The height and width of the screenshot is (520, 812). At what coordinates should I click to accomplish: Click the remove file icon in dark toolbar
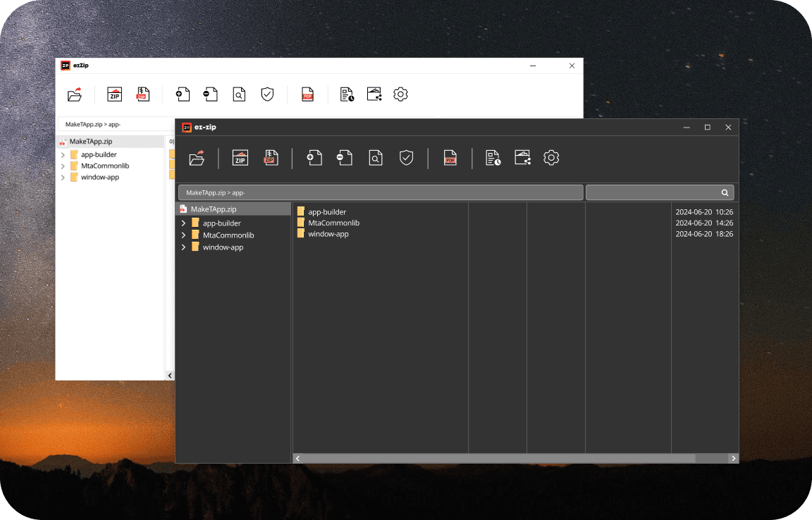345,157
